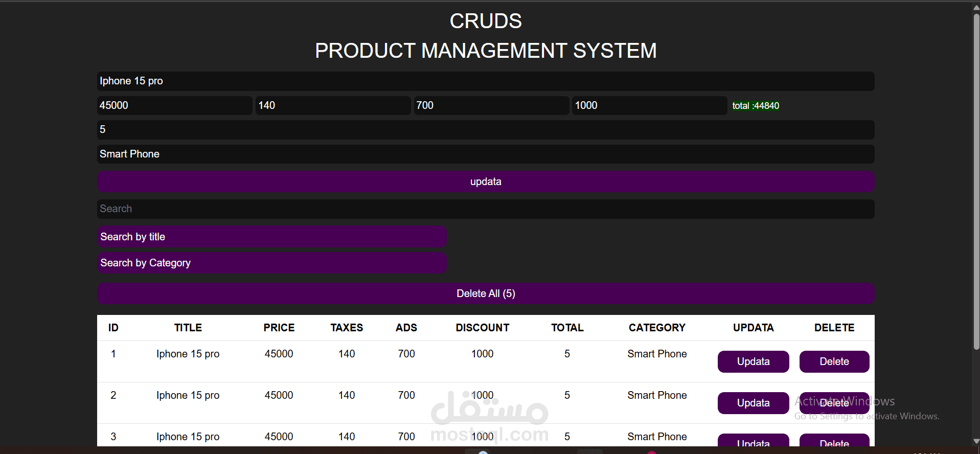Click the page vertical scrollbar thumb
The height and width of the screenshot is (454, 980).
976,181
